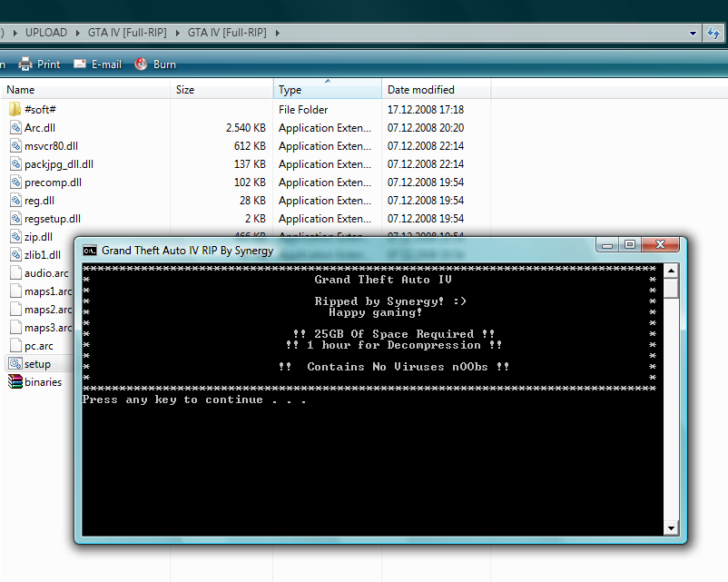Click Application Extension type of reg.dll
The image size is (728, 582).
325,200
